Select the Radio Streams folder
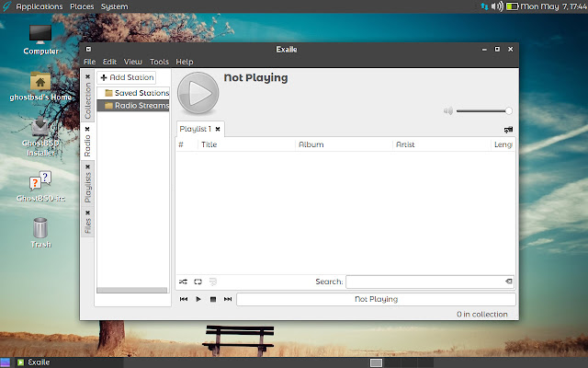The width and height of the screenshot is (588, 368). (x=133, y=106)
